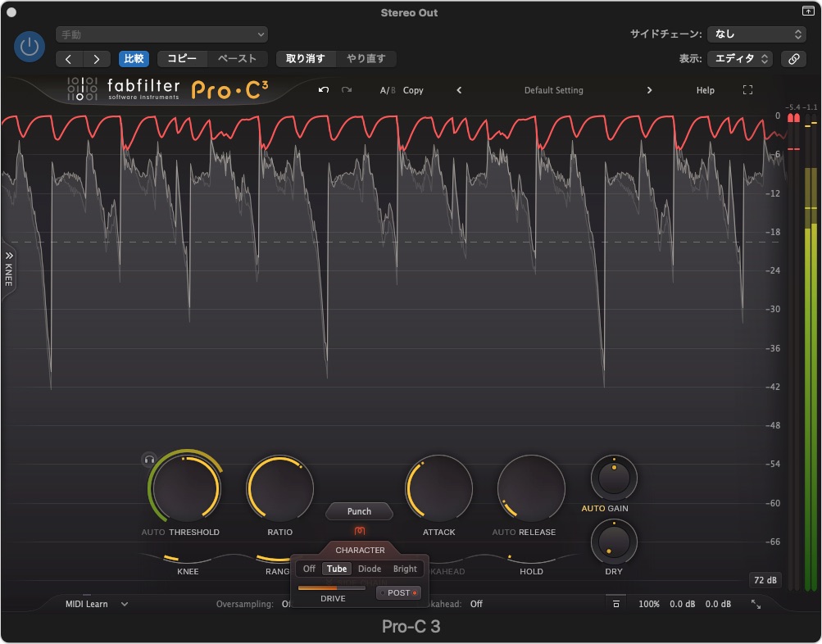Open the 表示 エディタ view dropdown

[x=740, y=59]
